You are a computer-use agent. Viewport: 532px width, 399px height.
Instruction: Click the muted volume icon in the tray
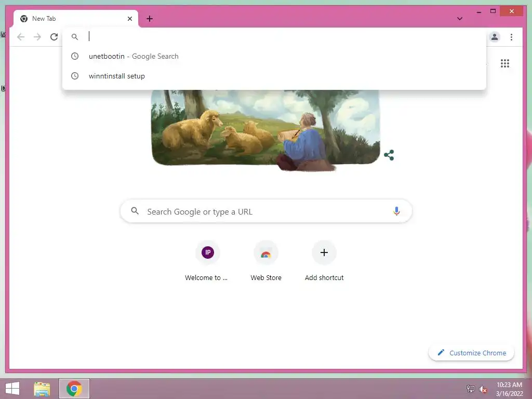(x=483, y=389)
